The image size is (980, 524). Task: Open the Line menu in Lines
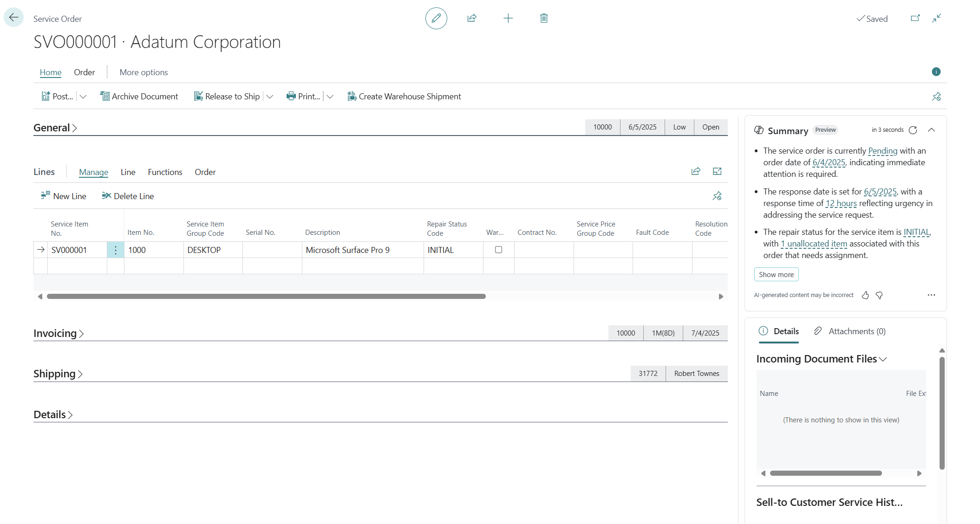coord(128,172)
